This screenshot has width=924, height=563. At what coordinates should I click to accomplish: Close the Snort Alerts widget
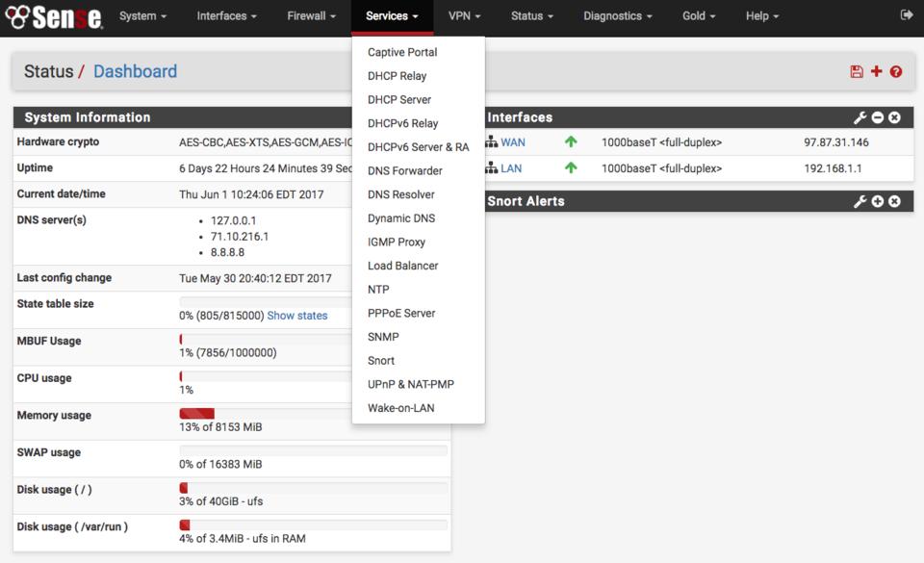(894, 201)
